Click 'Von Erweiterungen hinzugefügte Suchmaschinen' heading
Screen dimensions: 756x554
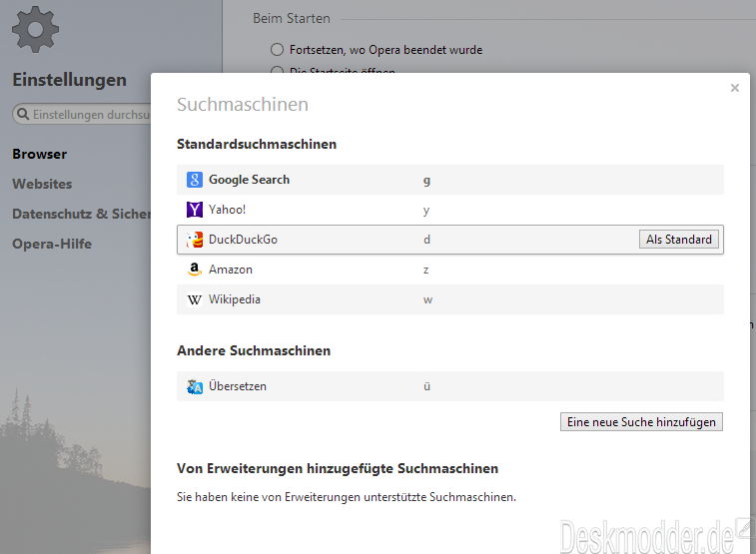[x=338, y=469]
